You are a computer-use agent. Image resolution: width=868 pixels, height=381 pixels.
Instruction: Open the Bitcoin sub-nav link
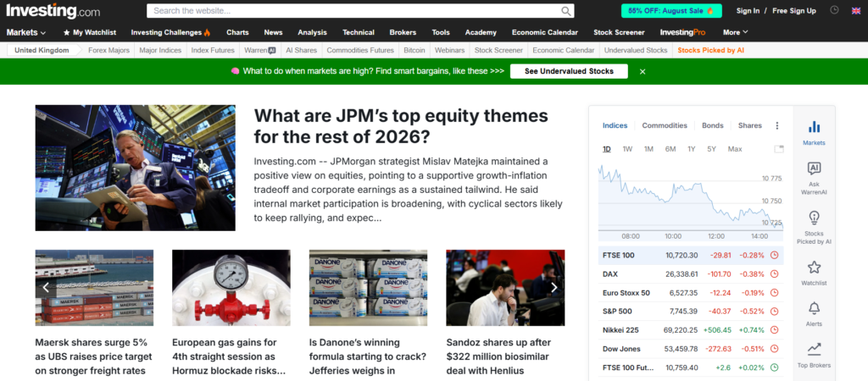tap(414, 50)
